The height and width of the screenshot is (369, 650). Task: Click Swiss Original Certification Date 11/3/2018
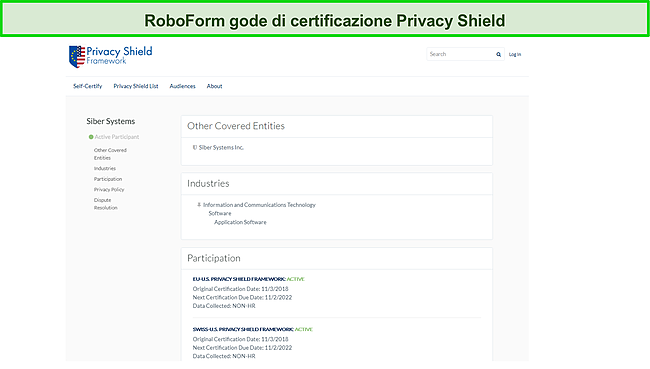[240, 339]
